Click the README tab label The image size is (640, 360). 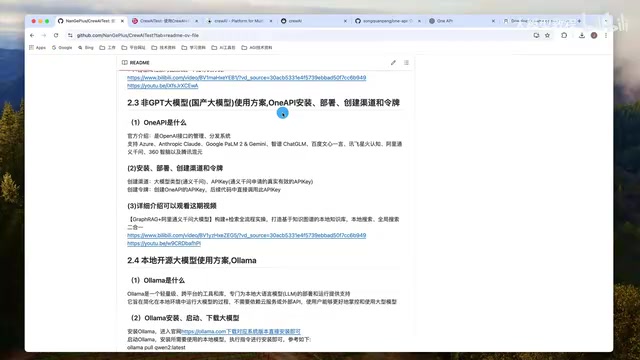tap(140, 62)
